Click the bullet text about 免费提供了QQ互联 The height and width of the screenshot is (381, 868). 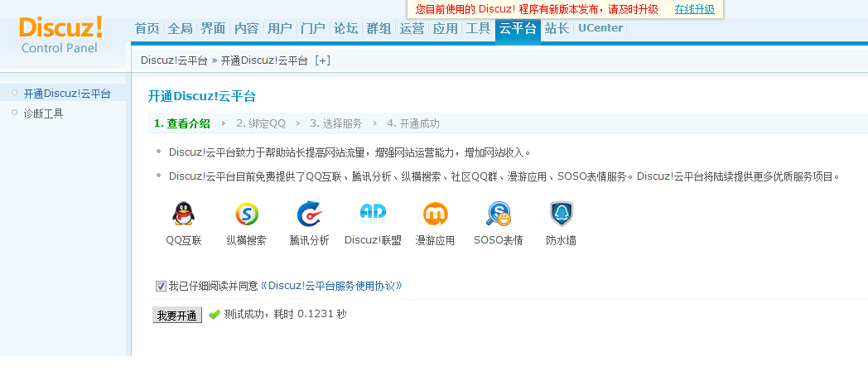pos(504,176)
